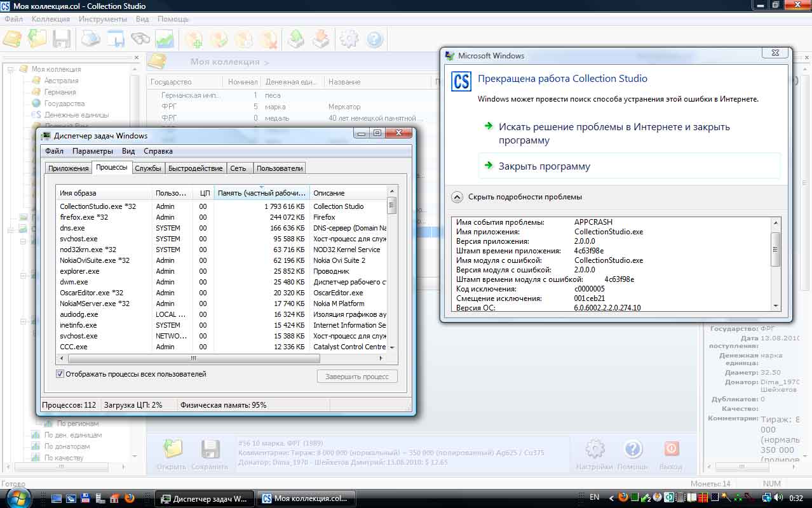The width and height of the screenshot is (812, 508).
Task: Switch to the Службы tab
Action: click(148, 168)
